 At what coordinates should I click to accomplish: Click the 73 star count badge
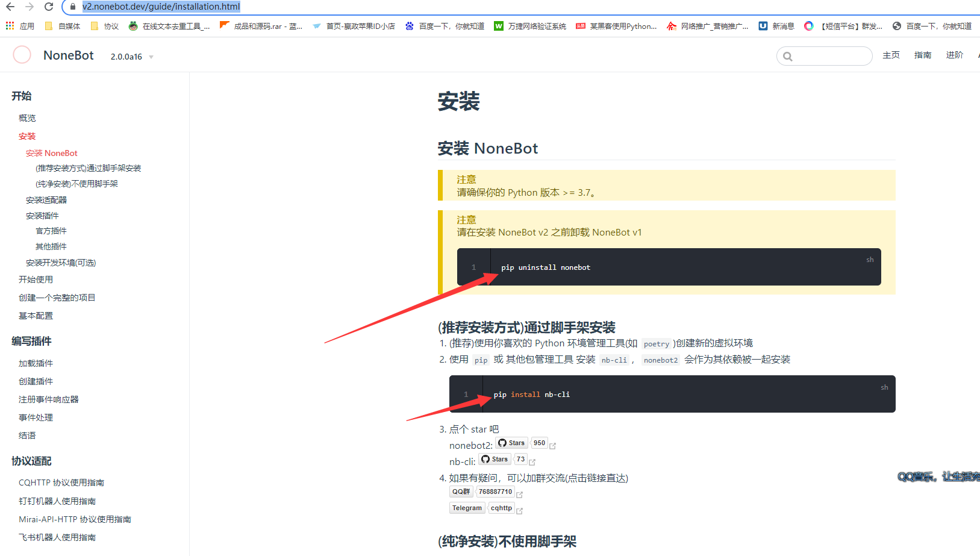pyautogui.click(x=520, y=459)
